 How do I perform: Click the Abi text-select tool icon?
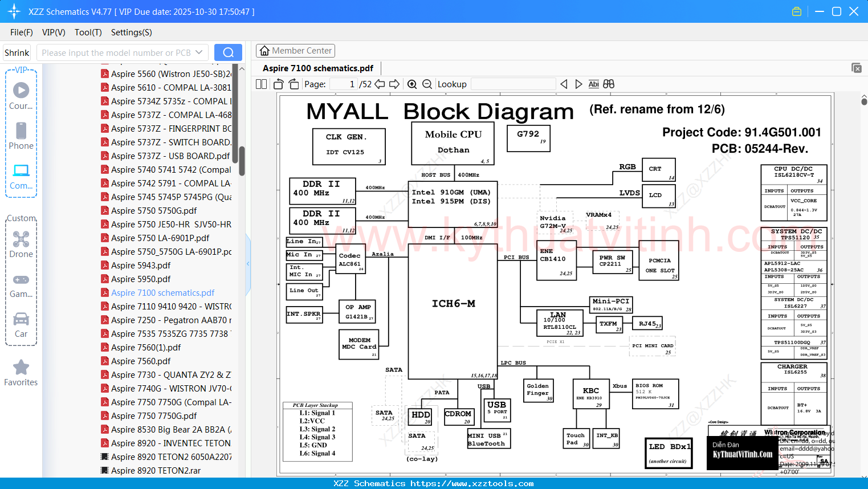(x=594, y=84)
